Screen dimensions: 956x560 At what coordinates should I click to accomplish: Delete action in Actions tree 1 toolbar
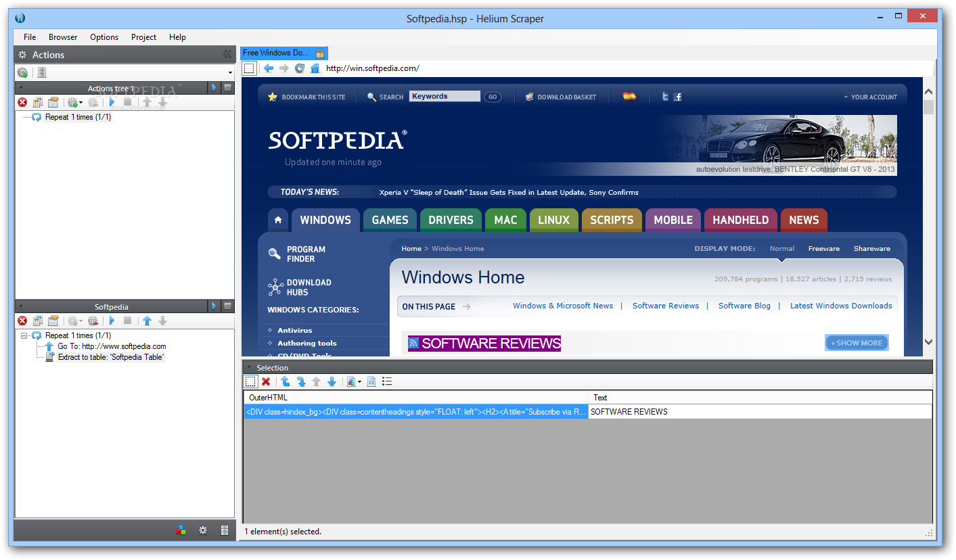[x=22, y=103]
